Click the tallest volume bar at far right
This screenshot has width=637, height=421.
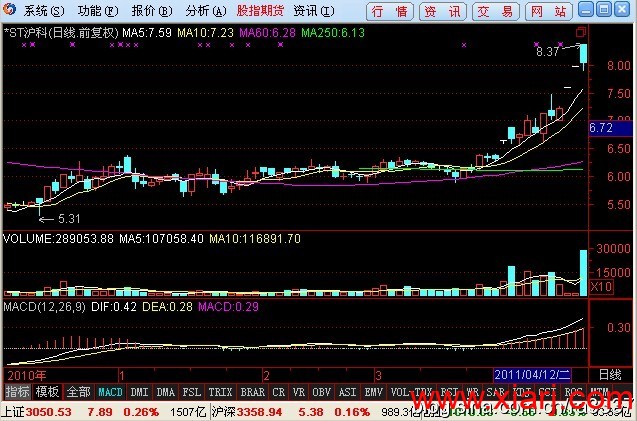coord(583,273)
